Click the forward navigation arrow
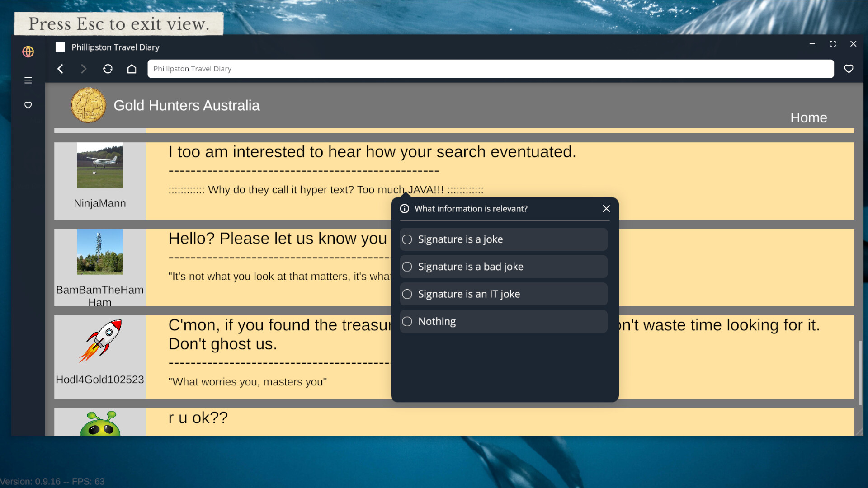The width and height of the screenshot is (868, 488). pos(83,69)
